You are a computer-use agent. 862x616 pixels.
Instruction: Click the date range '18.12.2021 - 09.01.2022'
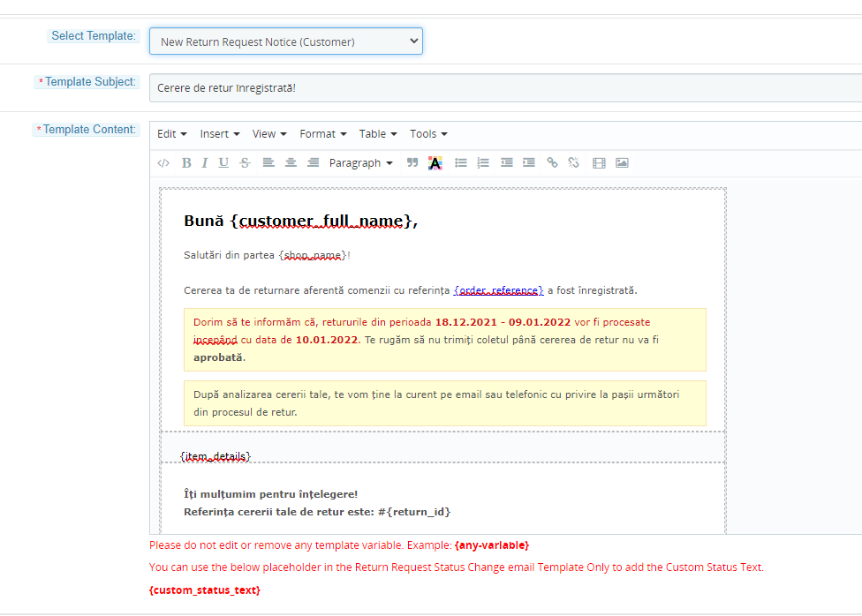coord(503,322)
